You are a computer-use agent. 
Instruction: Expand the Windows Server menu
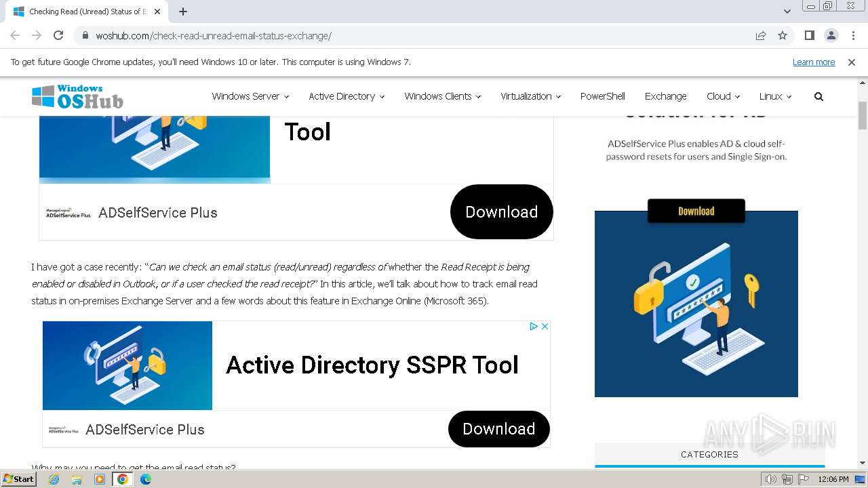click(x=250, y=96)
